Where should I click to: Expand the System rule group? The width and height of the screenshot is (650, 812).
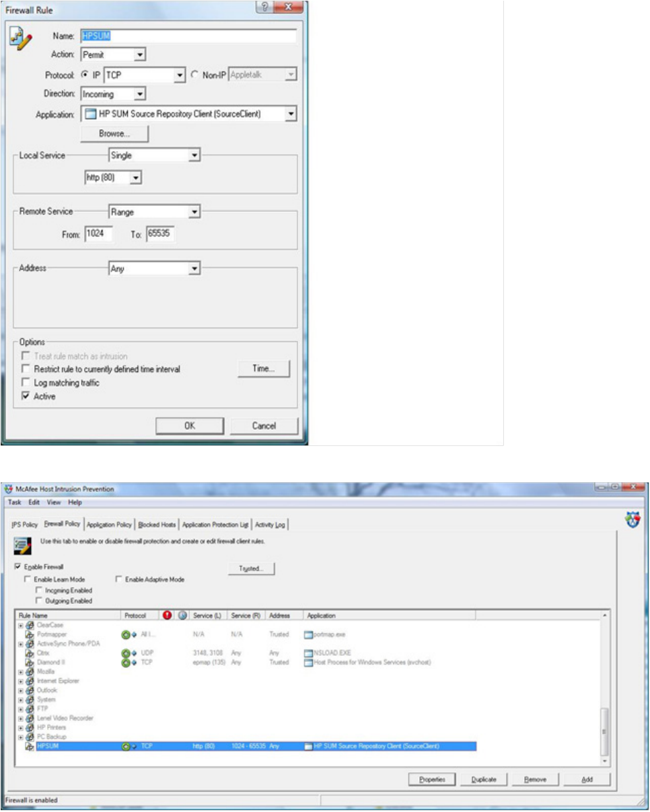tap(20, 700)
